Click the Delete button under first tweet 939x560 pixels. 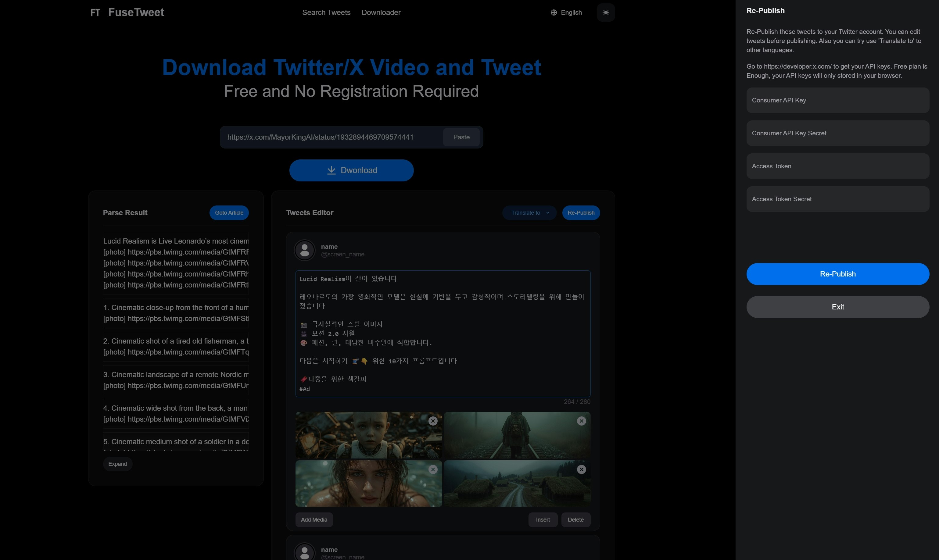click(575, 520)
